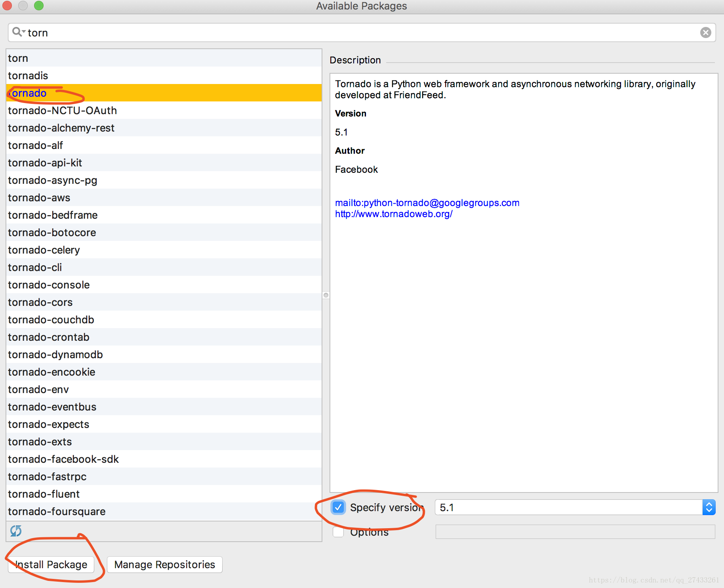The image size is (724, 588).
Task: Open the python-tornado mailto link
Action: (427, 203)
